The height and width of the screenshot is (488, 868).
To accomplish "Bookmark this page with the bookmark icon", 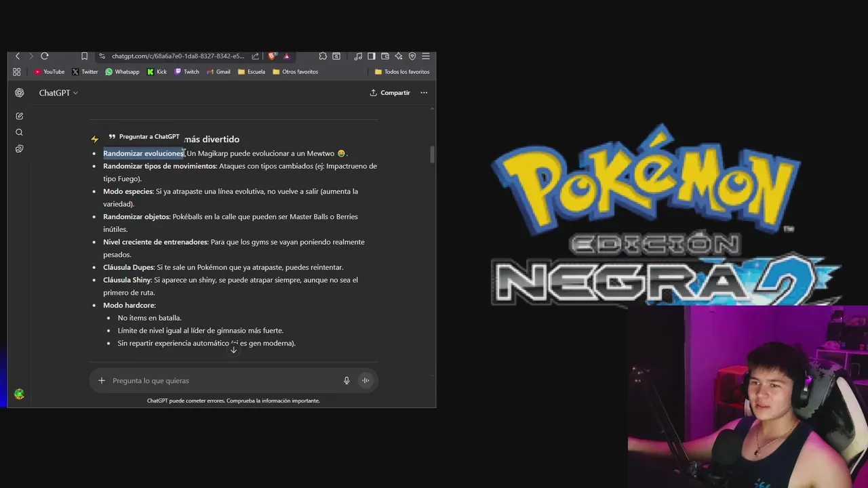I will tap(84, 56).
